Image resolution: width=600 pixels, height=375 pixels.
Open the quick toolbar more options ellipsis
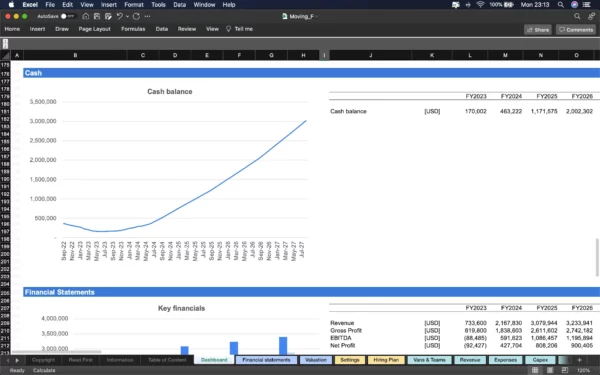point(147,16)
